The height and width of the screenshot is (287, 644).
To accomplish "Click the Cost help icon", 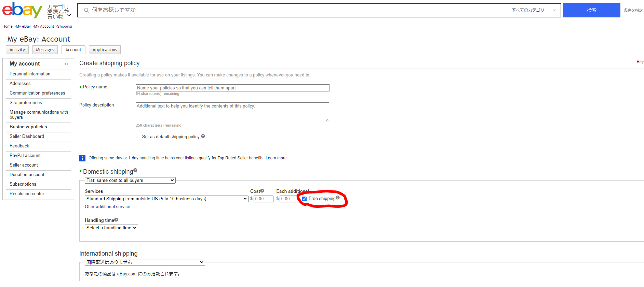I will tap(262, 191).
